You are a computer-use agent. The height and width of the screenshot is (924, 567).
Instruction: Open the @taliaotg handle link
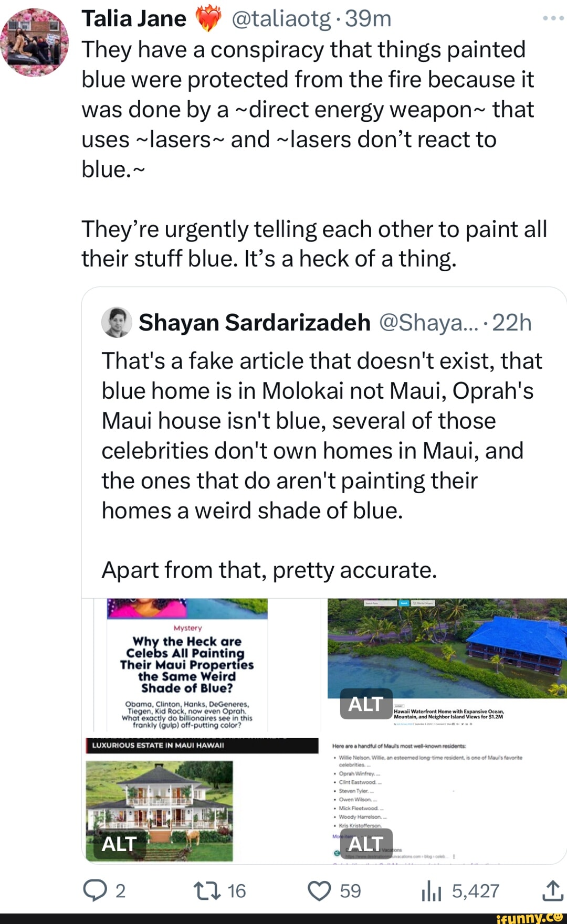point(281,19)
